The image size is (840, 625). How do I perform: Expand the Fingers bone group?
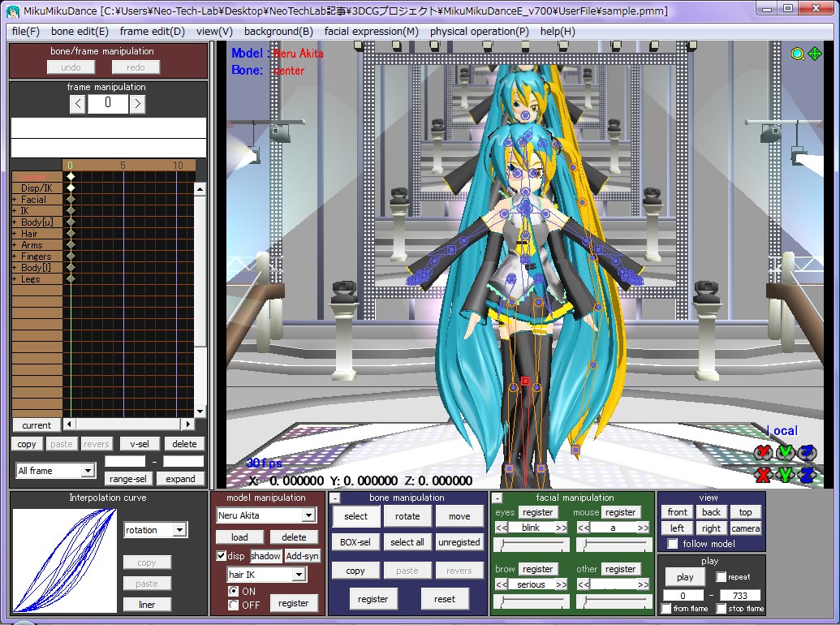(x=15, y=256)
